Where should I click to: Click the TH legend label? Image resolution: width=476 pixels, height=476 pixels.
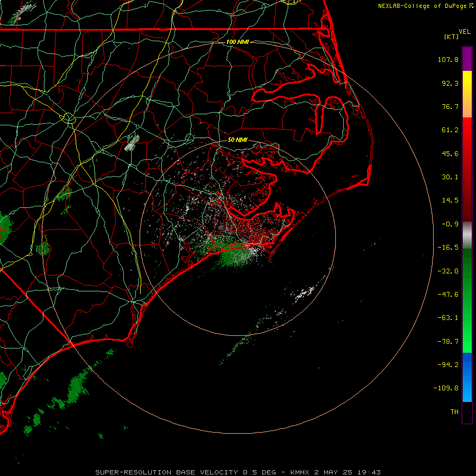pyautogui.click(x=454, y=412)
